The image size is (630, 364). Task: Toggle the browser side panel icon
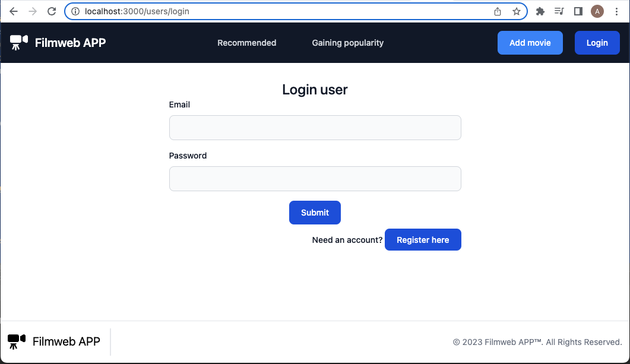578,11
